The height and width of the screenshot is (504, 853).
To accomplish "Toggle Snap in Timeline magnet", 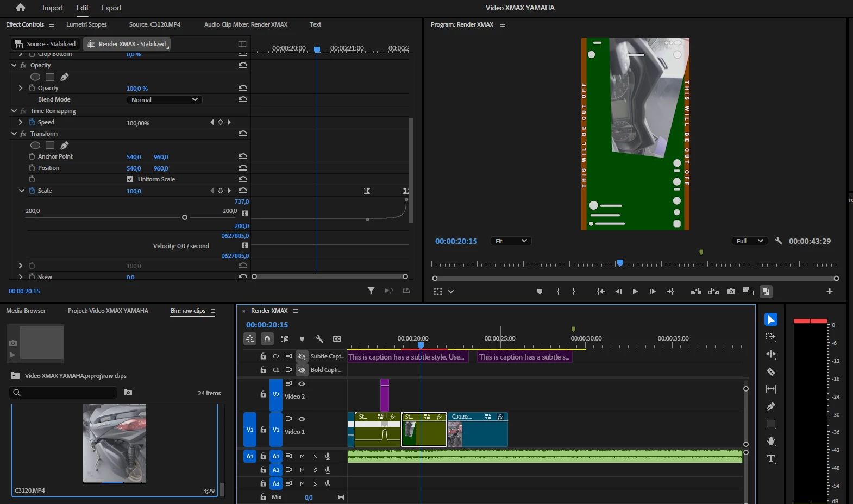I will pos(267,339).
